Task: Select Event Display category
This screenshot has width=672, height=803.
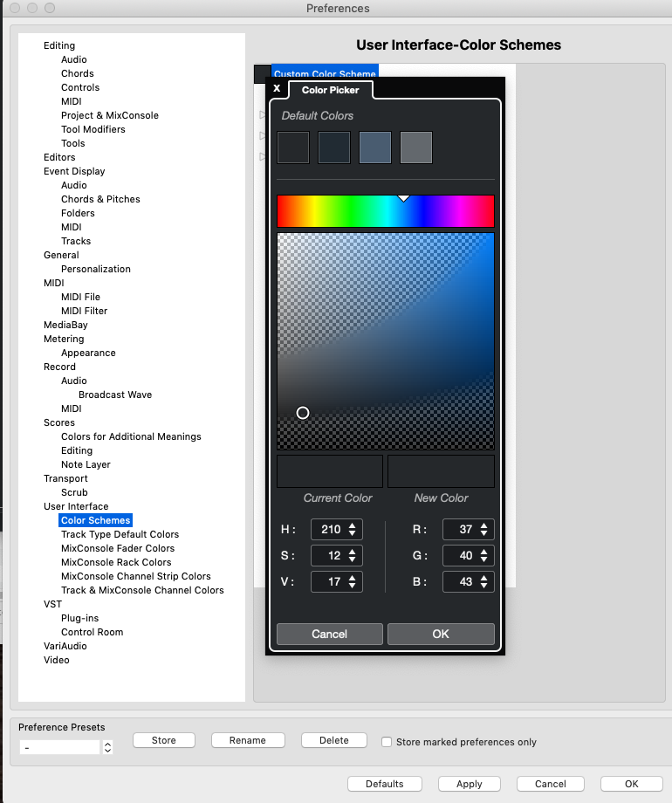Action: 74,171
